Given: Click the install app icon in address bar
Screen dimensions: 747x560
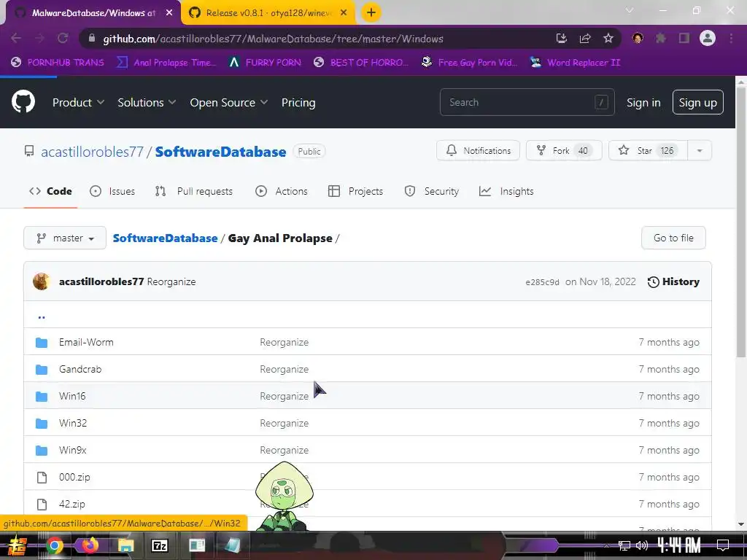Looking at the screenshot, I should pos(561,38).
